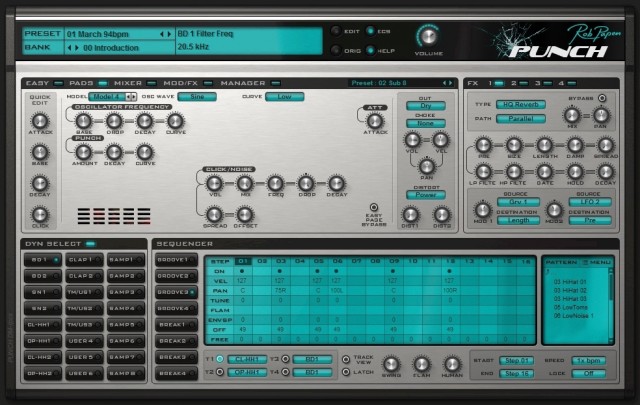This screenshot has width=640, height=405.
Task: Enable the Latch option in sequencer
Action: pos(344,372)
